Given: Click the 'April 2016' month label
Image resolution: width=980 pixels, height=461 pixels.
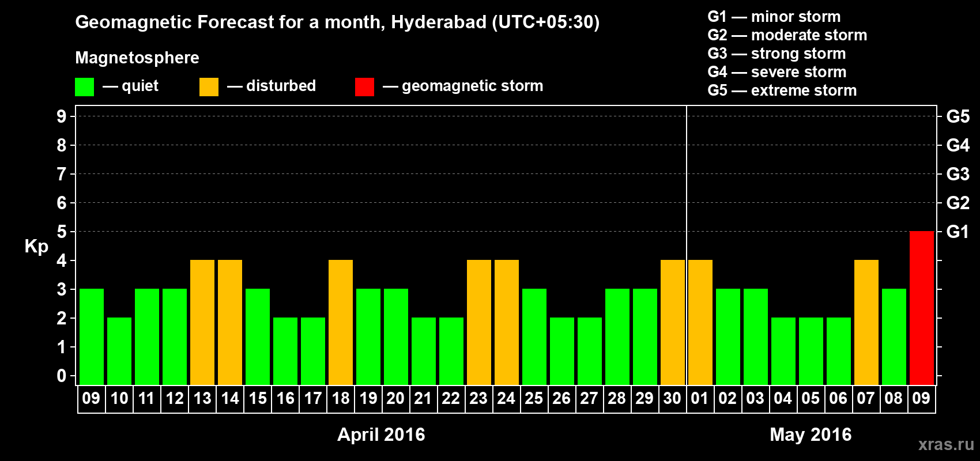Looking at the screenshot, I should click(x=381, y=434).
